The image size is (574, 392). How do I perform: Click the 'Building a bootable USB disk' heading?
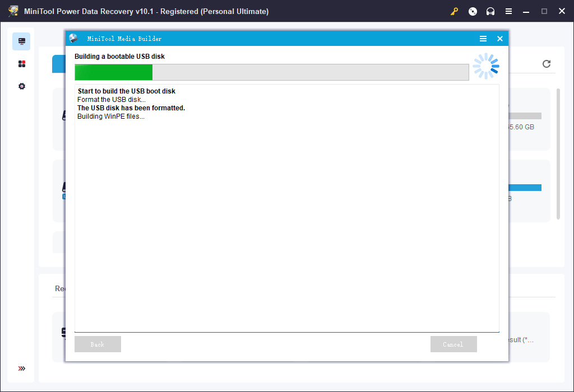pyautogui.click(x=120, y=57)
